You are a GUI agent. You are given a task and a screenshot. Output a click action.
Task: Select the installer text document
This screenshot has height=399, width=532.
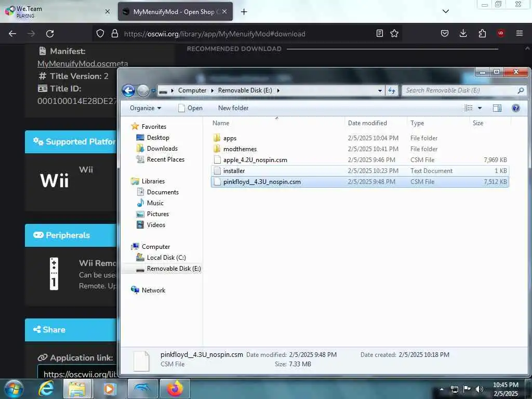pos(360,170)
